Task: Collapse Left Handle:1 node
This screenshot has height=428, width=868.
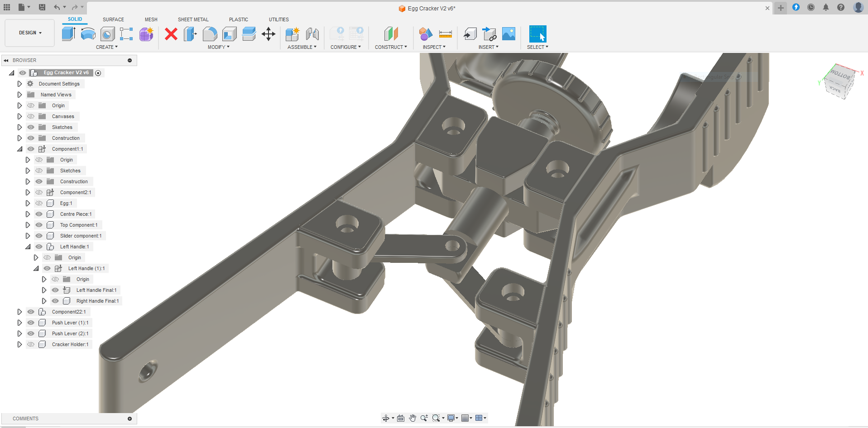Action: [28, 247]
